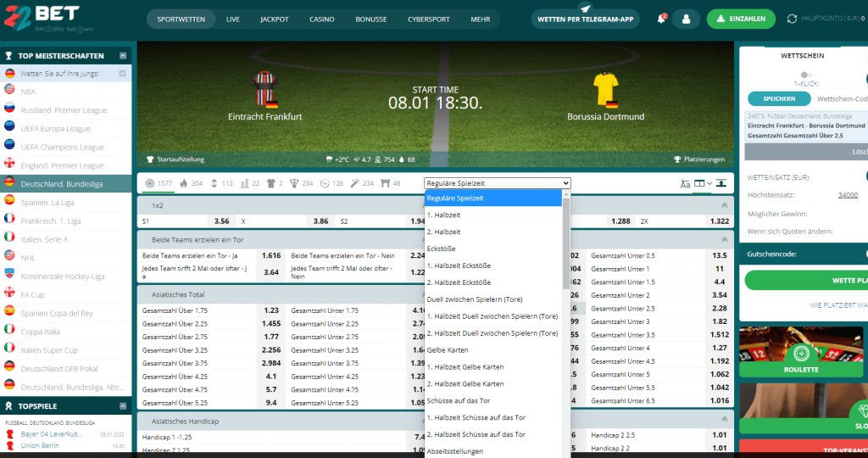868x458 pixels.
Task: Open the Casino tab
Action: pos(321,20)
